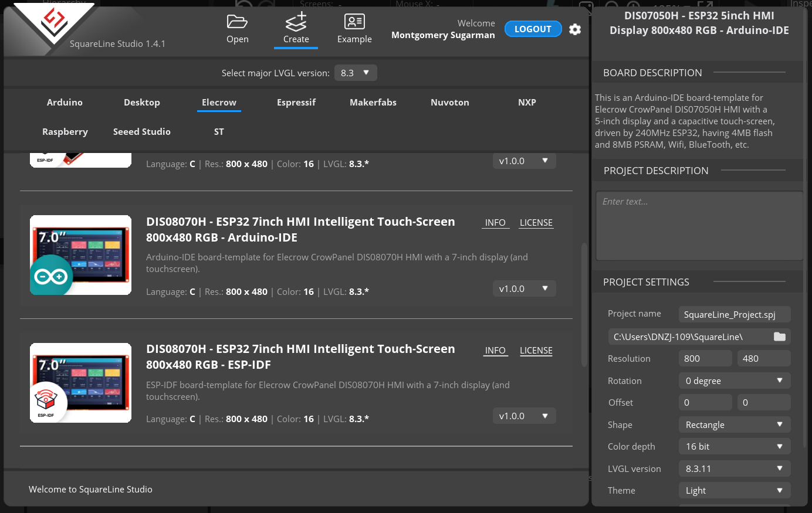Switch to the Seeed Studio tab
The image size is (812, 513).
coord(142,132)
